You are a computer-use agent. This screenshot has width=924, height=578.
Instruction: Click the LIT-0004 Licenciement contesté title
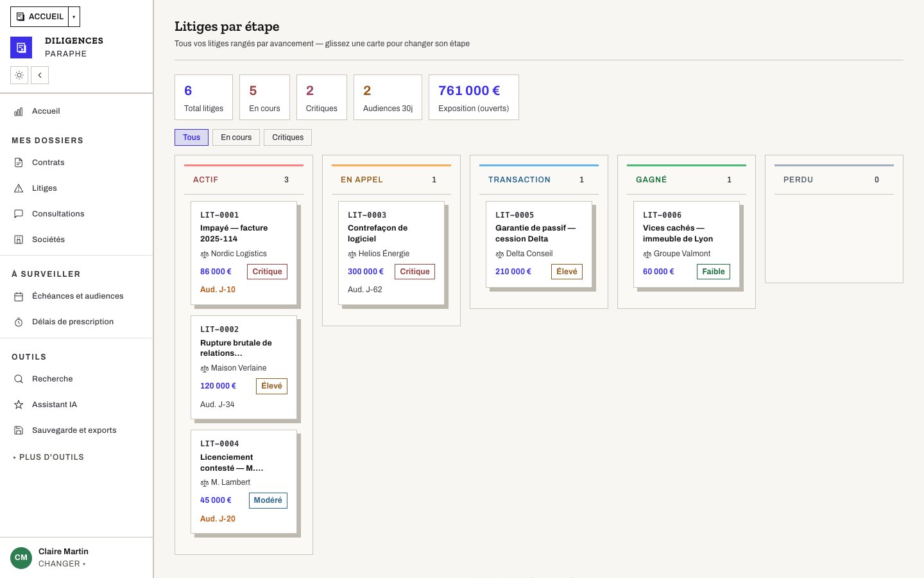tap(232, 462)
